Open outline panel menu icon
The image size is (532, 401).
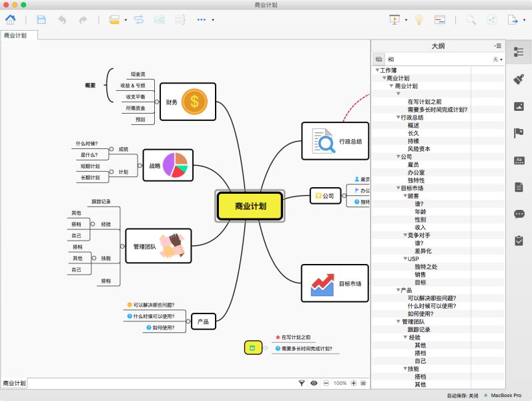coord(498,45)
